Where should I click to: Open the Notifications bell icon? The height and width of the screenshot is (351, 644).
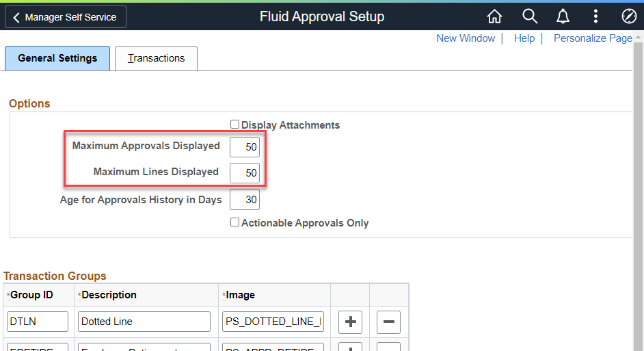(x=563, y=16)
